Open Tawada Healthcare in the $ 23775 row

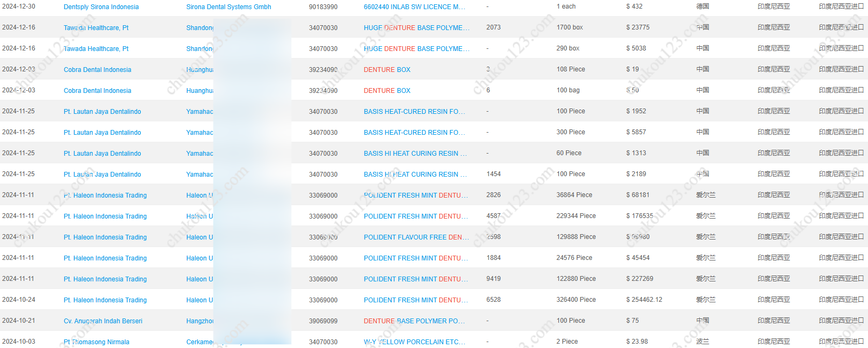click(96, 28)
